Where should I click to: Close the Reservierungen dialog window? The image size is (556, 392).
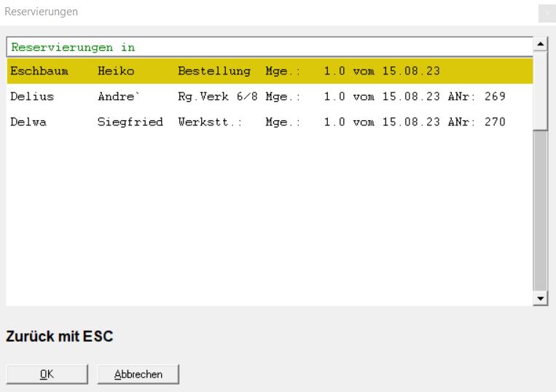click(x=547, y=12)
